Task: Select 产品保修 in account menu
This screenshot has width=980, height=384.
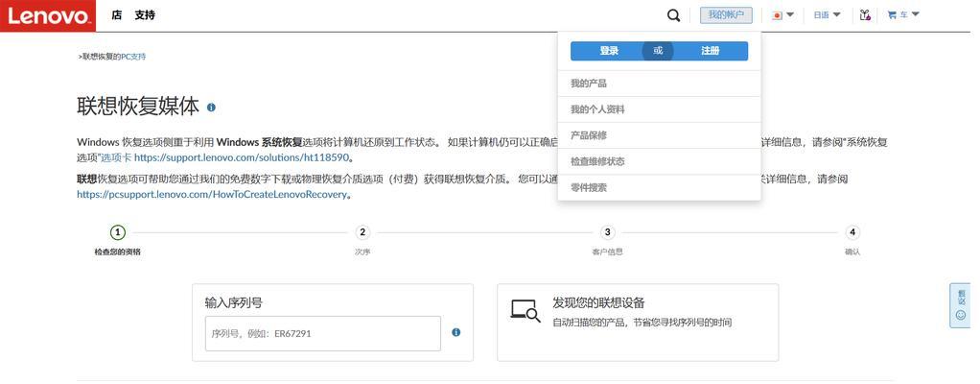Action: pos(660,135)
